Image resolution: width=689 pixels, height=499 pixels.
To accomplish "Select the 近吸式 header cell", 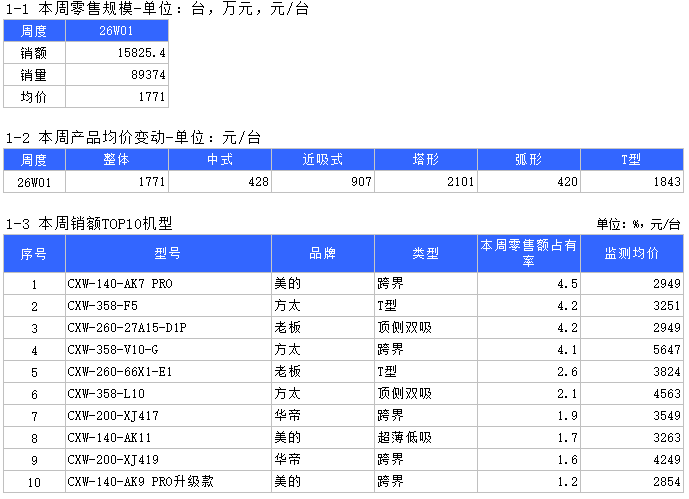I will tap(323, 160).
